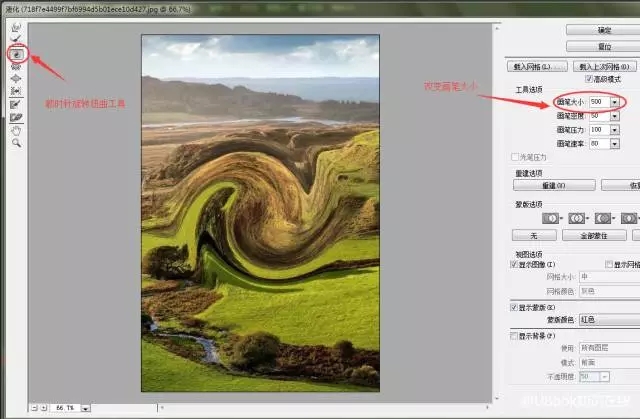Click the 复位 reset button
The height and width of the screenshot is (419, 640).
coord(603,47)
